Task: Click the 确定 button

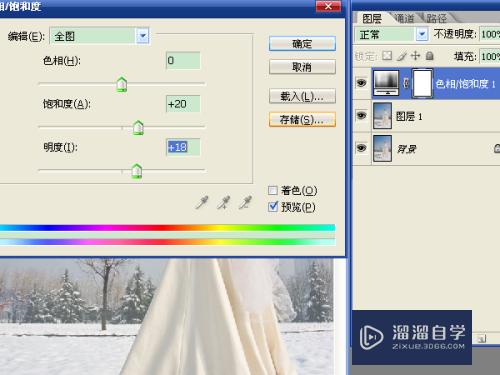Action: (x=302, y=44)
